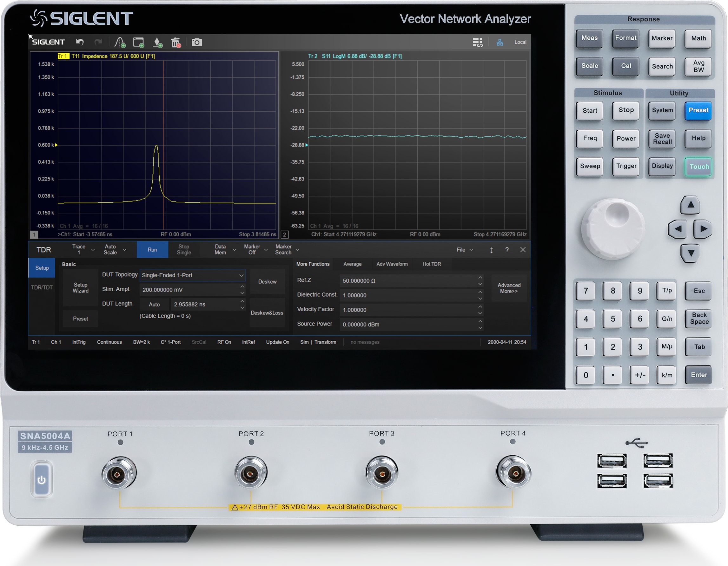728x566 pixels.
Task: Click the Setup Wizard button
Action: (81, 288)
